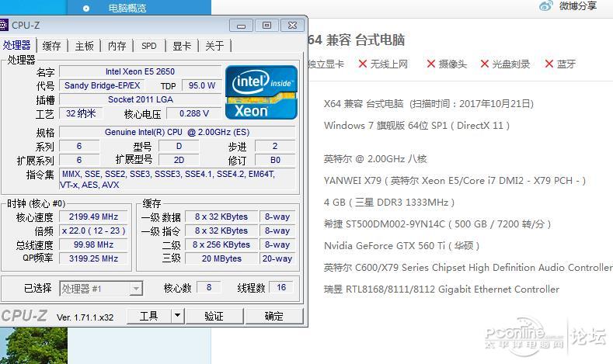
Task: Click the 验证 button
Action: click(214, 316)
